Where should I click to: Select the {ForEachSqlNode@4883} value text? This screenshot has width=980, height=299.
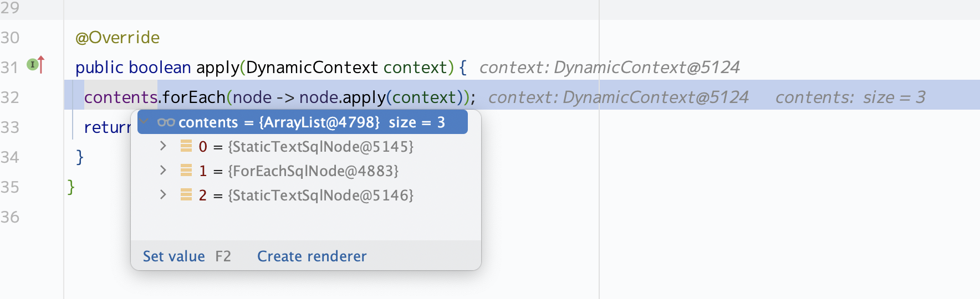click(313, 171)
